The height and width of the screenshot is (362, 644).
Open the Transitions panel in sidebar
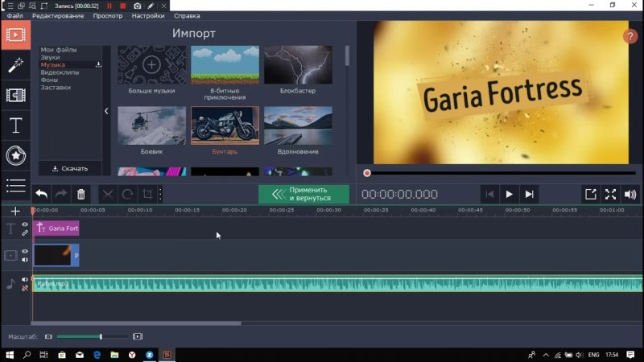[x=15, y=95]
